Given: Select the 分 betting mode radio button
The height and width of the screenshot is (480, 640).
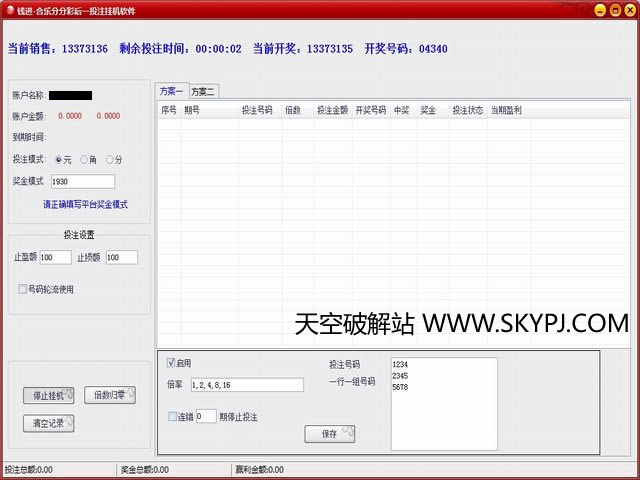Looking at the screenshot, I should point(109,159).
